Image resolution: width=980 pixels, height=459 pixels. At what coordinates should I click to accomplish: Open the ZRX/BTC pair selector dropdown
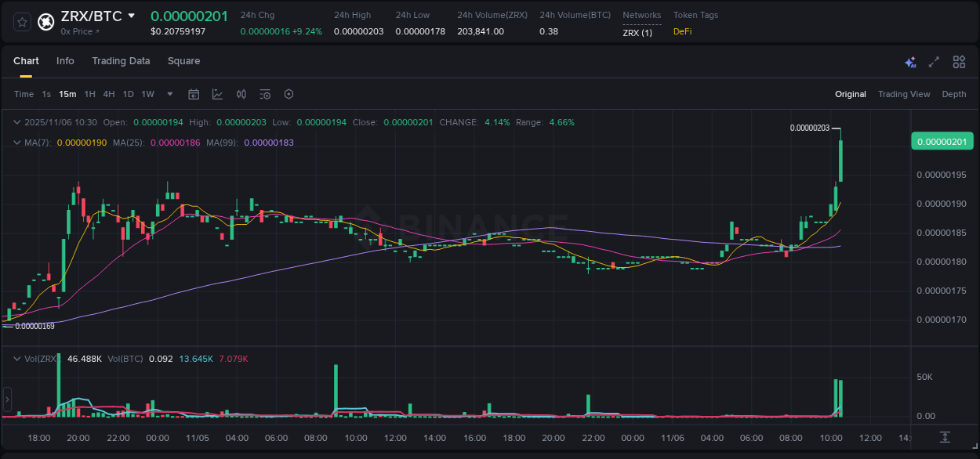click(x=130, y=15)
